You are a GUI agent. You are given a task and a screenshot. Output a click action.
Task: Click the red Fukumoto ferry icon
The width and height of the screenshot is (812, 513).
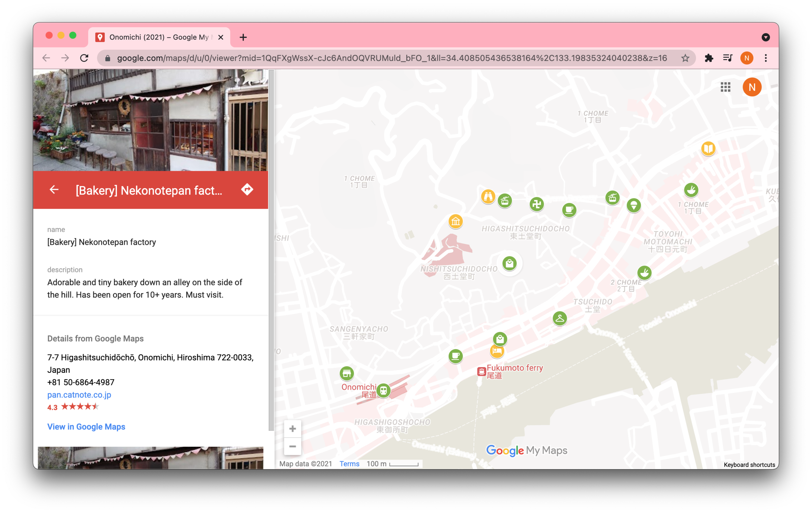tap(481, 371)
